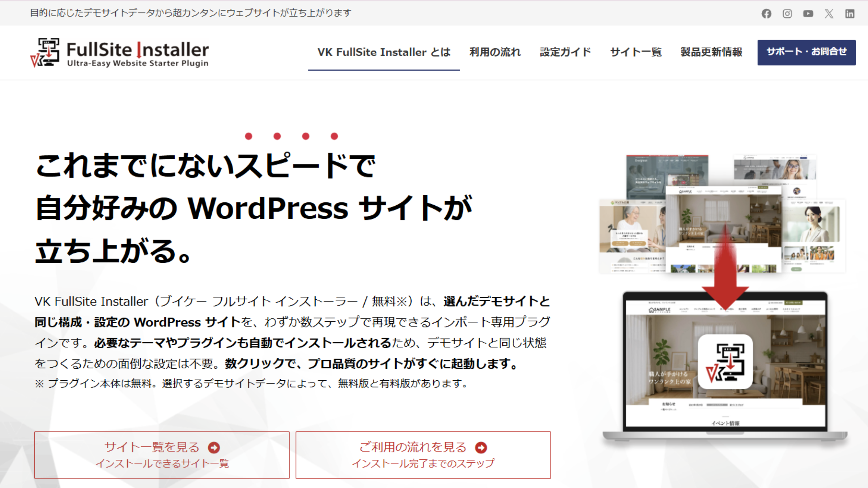Open the X (Twitter) social icon
868x488 pixels.
point(829,14)
